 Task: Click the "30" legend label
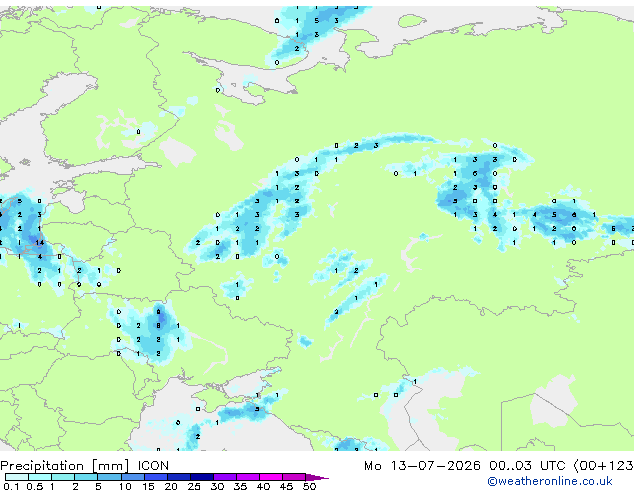217,486
